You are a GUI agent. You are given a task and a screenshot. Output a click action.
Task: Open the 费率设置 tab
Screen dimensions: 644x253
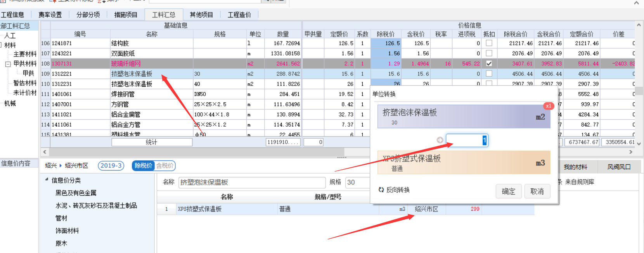tap(50, 15)
